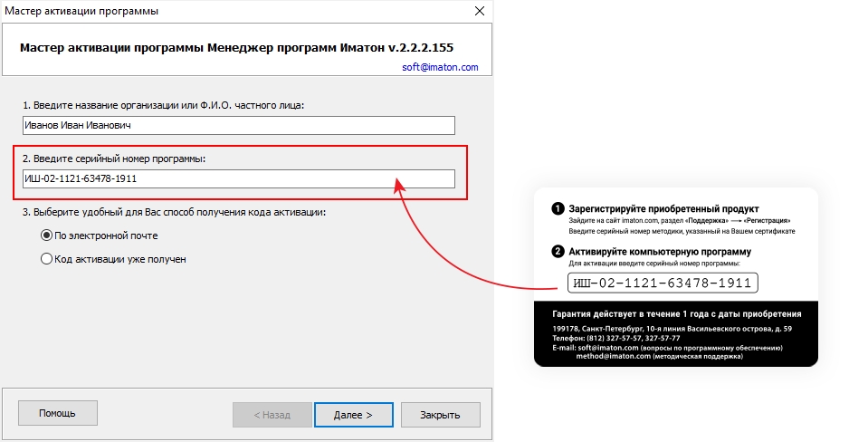Close the activation wizard with the X button
Image resolution: width=868 pixels, height=442 pixels.
(x=478, y=12)
